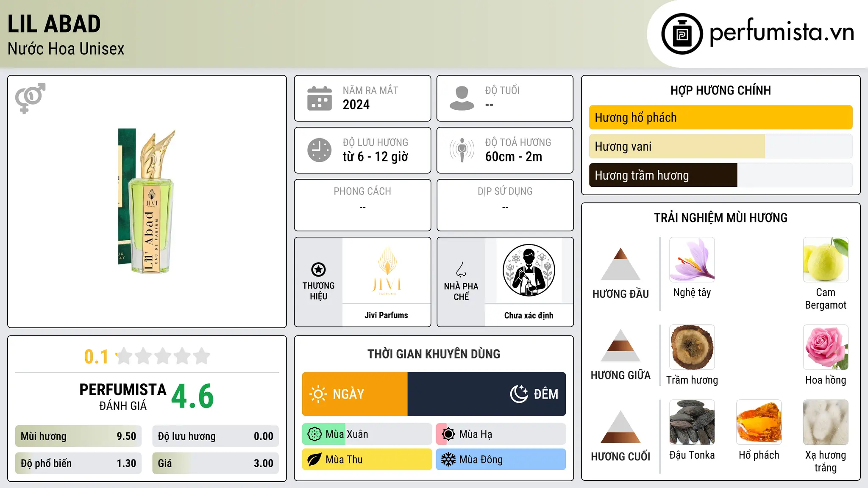
Task: Click the person icon beside Độ tuổi
Action: (x=462, y=98)
